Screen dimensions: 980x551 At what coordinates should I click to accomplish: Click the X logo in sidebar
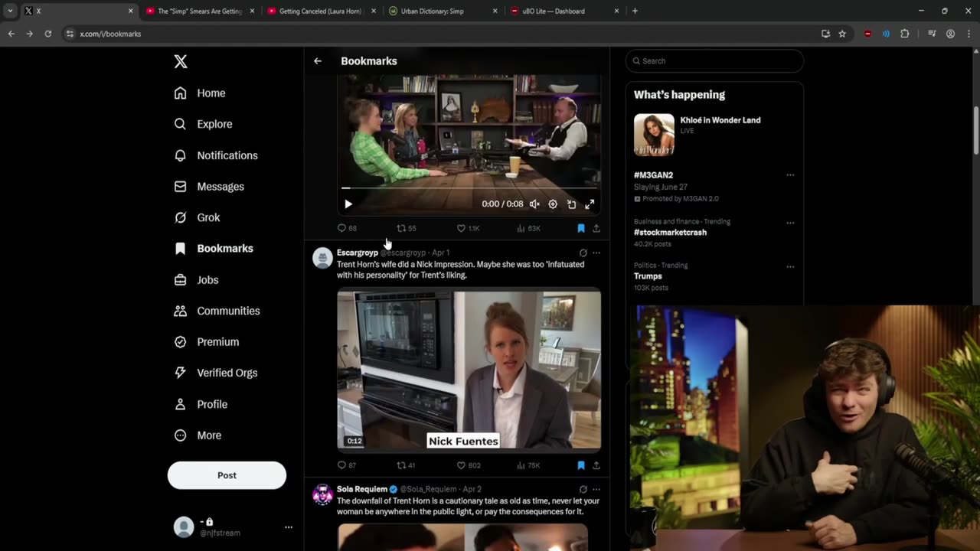(181, 61)
